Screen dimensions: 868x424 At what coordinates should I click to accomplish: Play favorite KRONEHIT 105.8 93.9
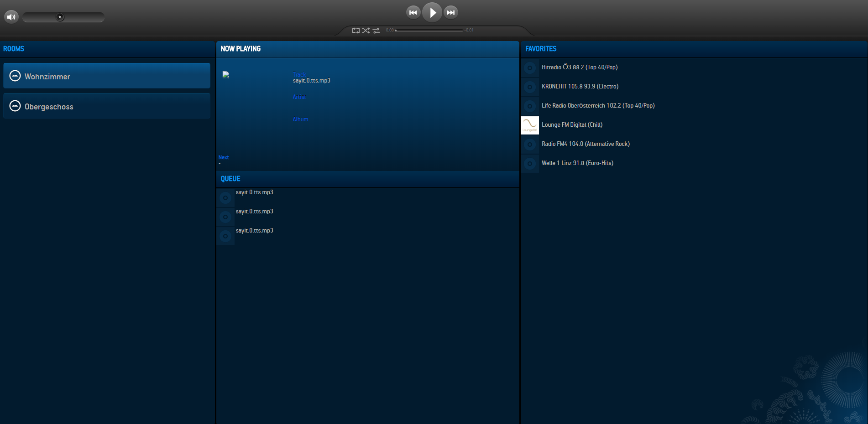click(x=580, y=87)
